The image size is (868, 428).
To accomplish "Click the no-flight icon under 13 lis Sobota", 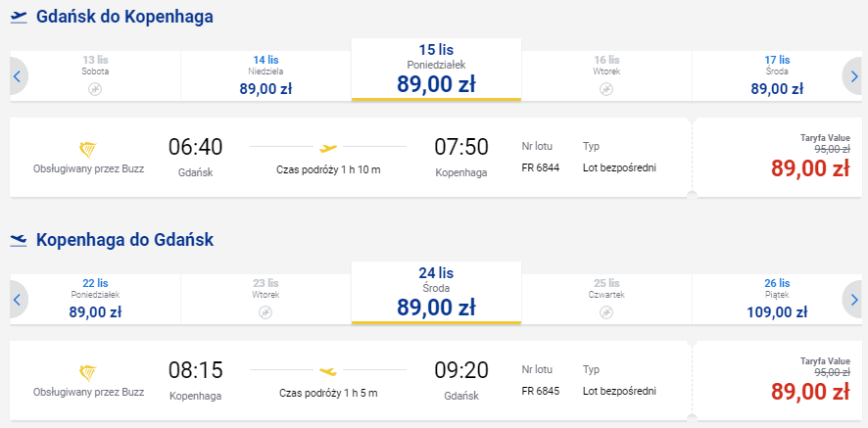I will [95, 89].
